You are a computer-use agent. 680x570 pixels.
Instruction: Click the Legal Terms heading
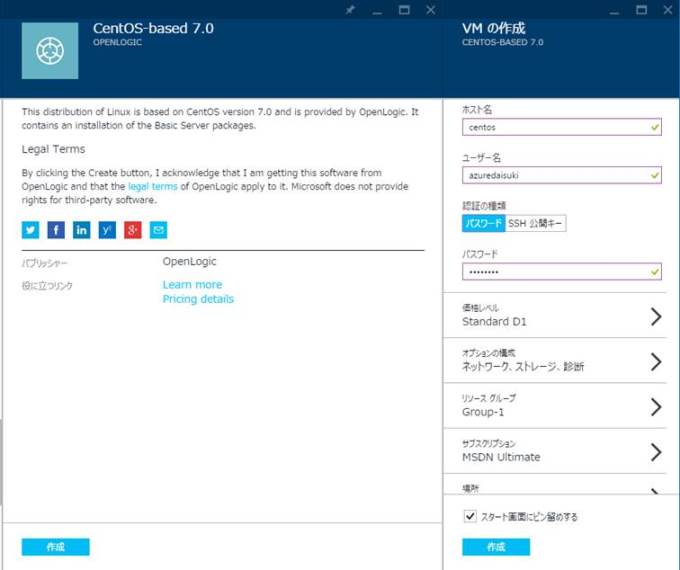click(53, 149)
